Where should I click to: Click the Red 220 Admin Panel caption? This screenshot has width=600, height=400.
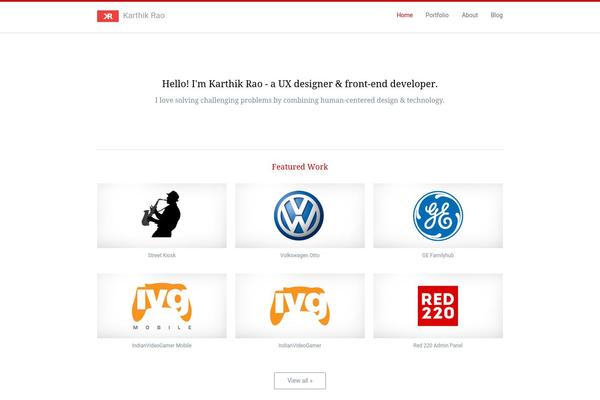(438, 345)
